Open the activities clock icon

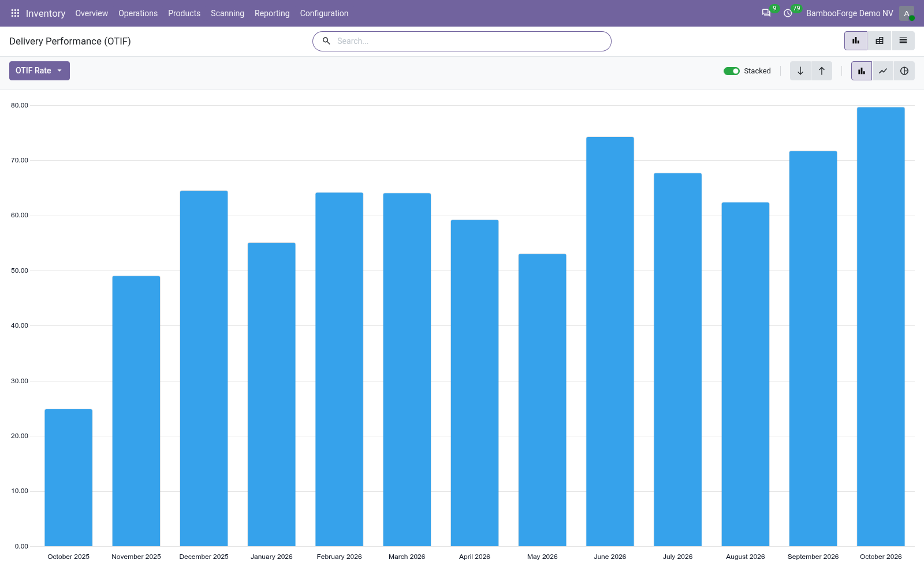pos(788,13)
